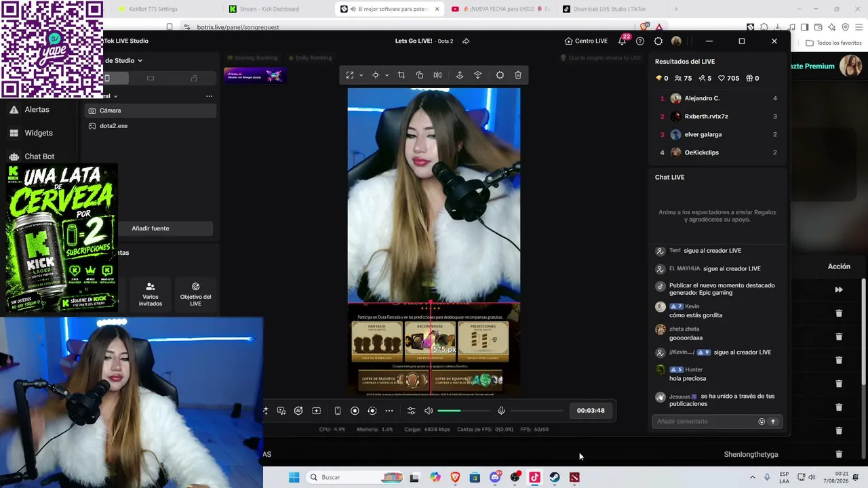
Task: Select the crop tool in source toolbar
Action: pos(401,75)
